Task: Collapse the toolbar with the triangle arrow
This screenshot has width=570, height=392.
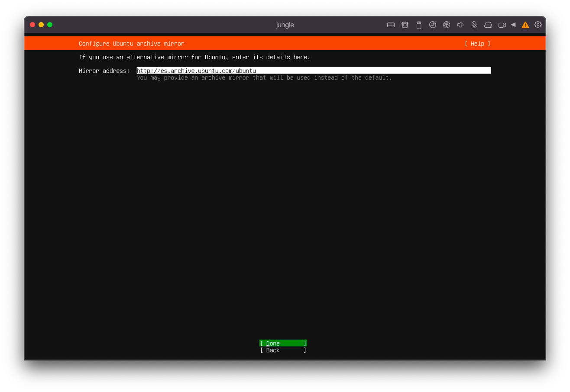Action: [513, 25]
